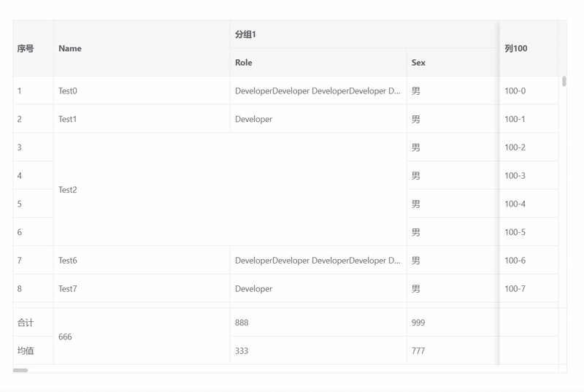Click the horizontal scrollbar thumb

tap(20, 370)
